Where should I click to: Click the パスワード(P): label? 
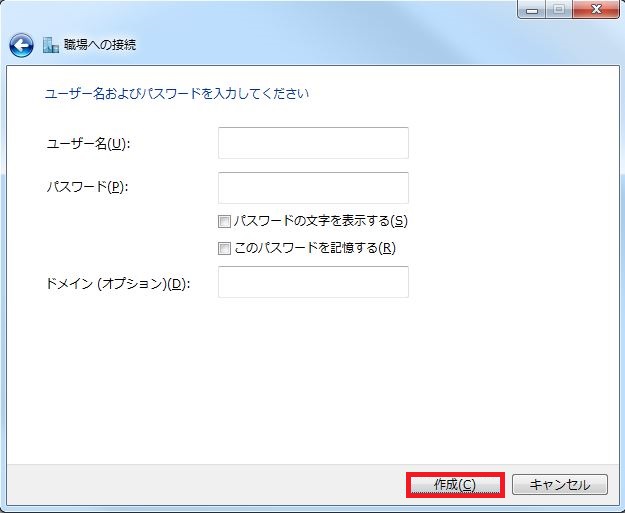88,188
